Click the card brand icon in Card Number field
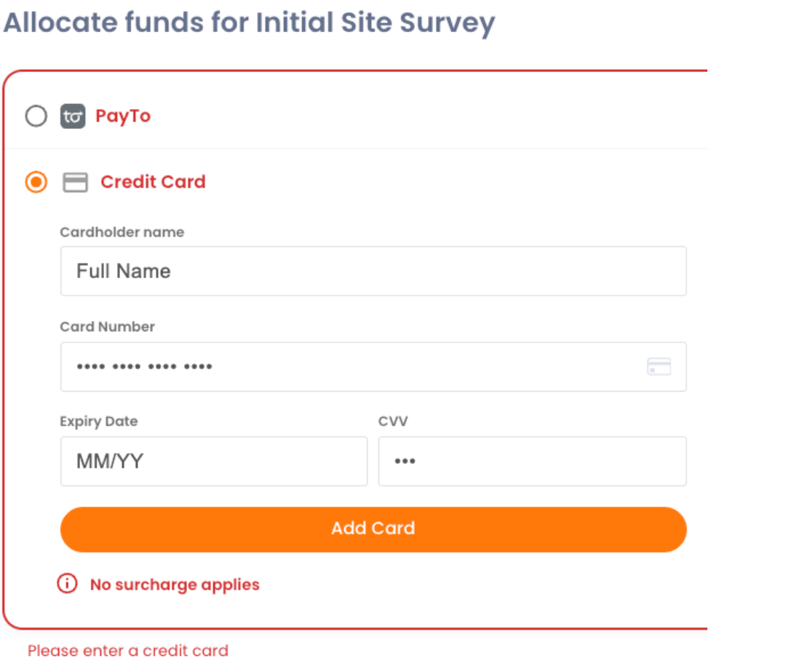 pos(659,366)
